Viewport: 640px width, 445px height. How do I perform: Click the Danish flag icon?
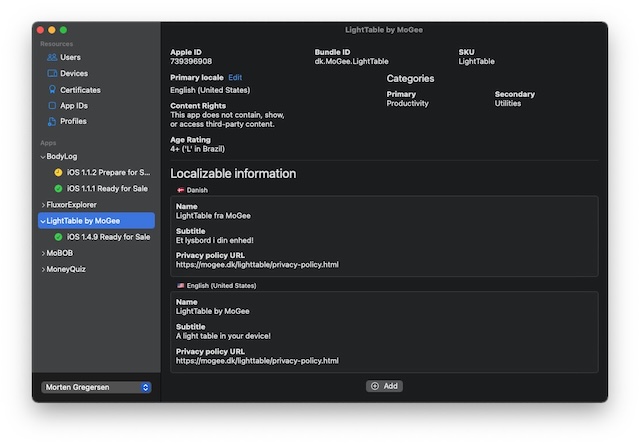tap(180, 190)
